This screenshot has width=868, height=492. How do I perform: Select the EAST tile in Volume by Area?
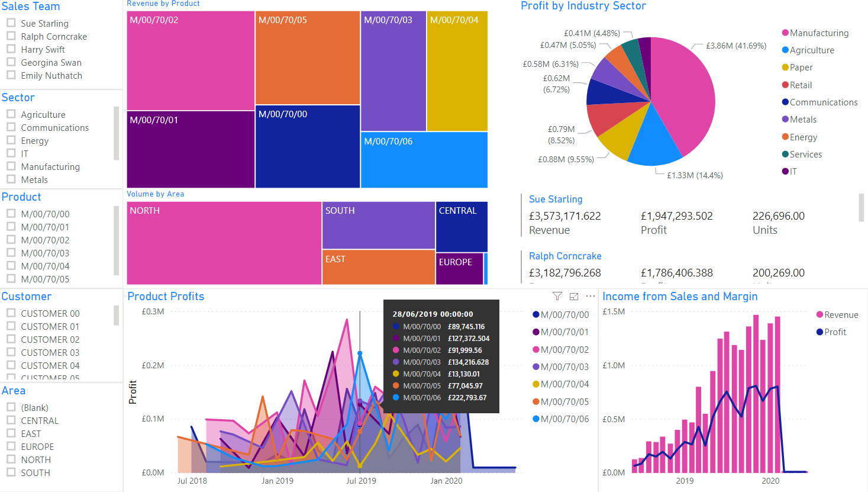tap(379, 268)
